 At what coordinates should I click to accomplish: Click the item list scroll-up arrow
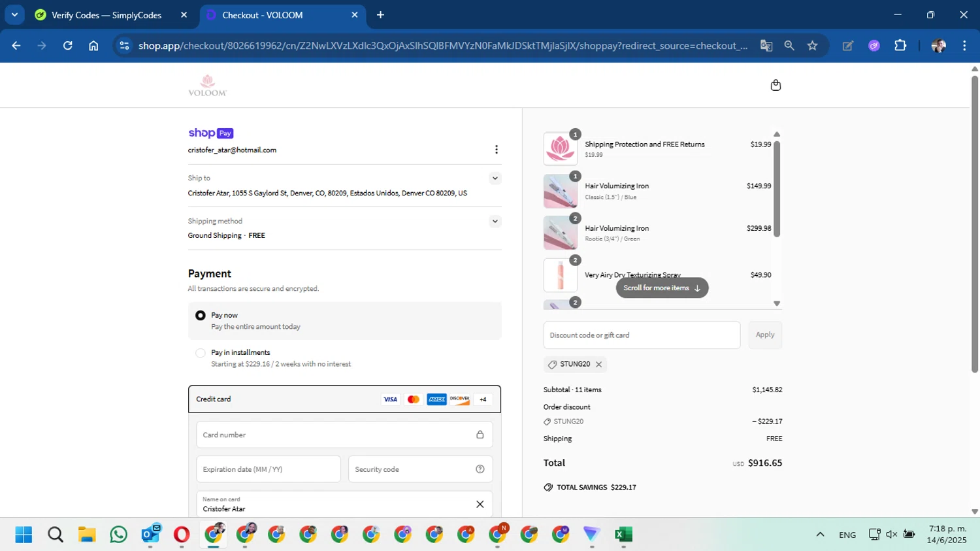[777, 135]
